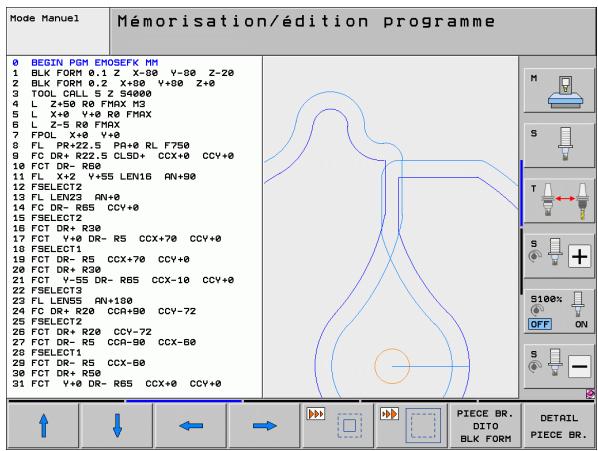Click the up arrow softkey
The image size is (598, 451).
(x=43, y=425)
